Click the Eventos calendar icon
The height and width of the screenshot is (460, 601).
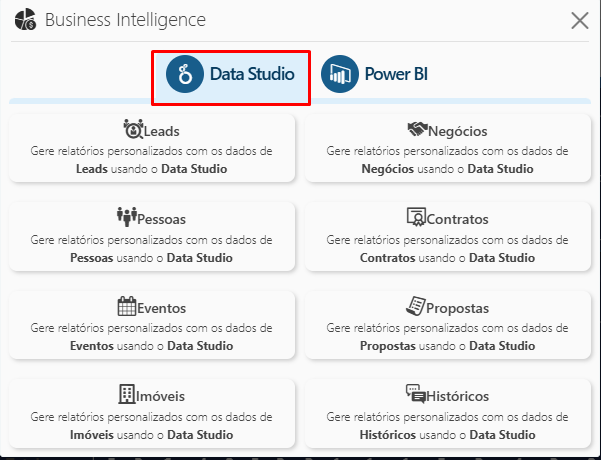(127, 306)
